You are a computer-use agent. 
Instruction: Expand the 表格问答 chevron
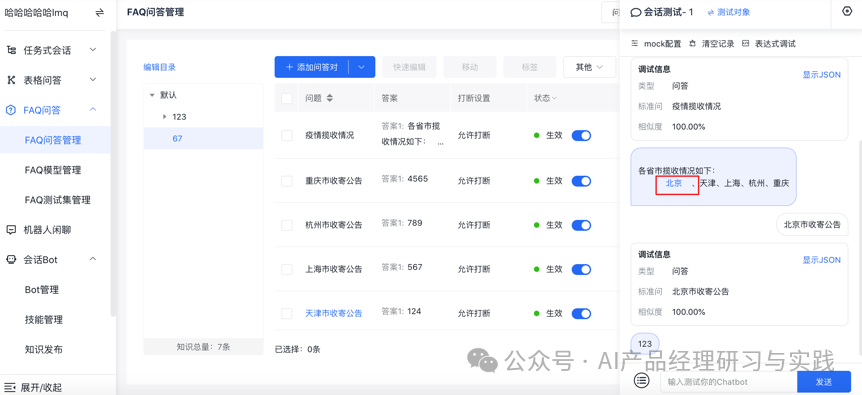(x=93, y=80)
